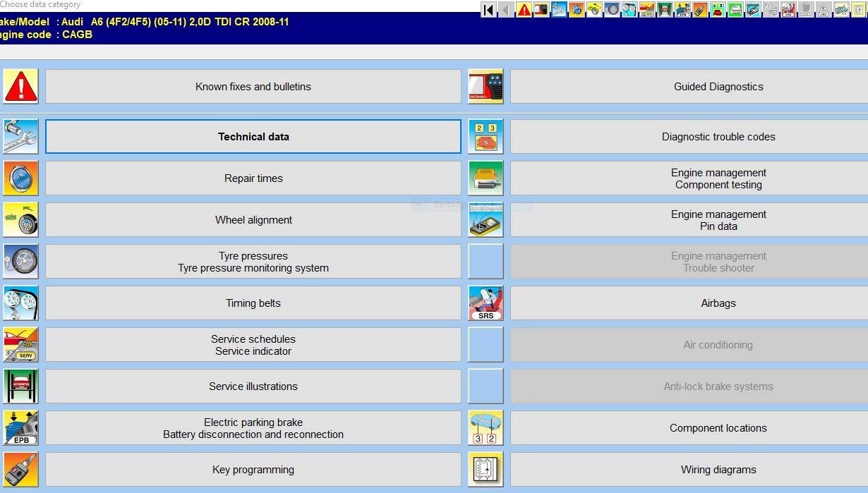Open Known fixes and bulletins

(x=253, y=86)
